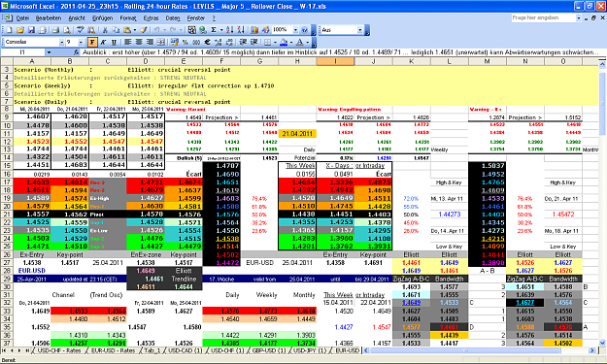Screen dimensions: 607x364
Task: Cut the selected cells
Action: point(105,30)
